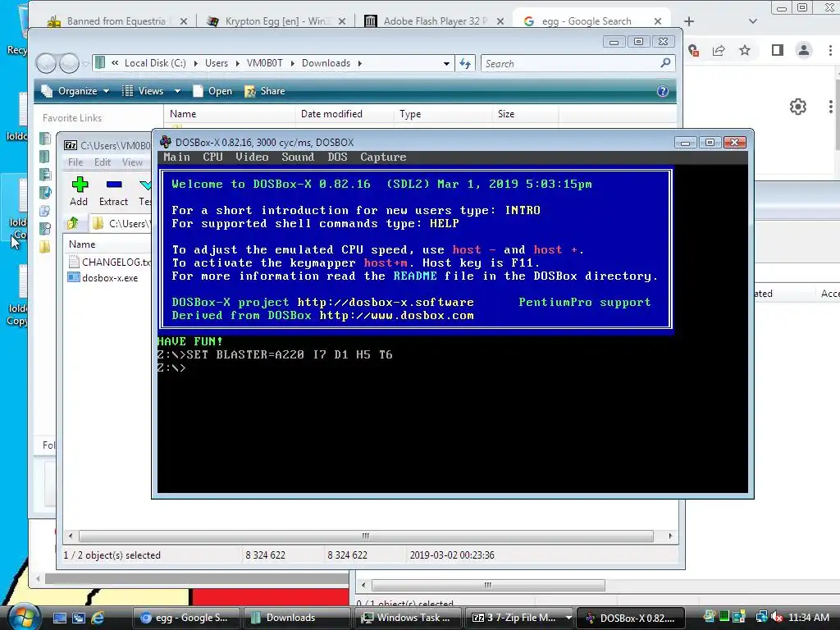
Task: Open Chrome tab search chevron
Action: click(x=753, y=21)
